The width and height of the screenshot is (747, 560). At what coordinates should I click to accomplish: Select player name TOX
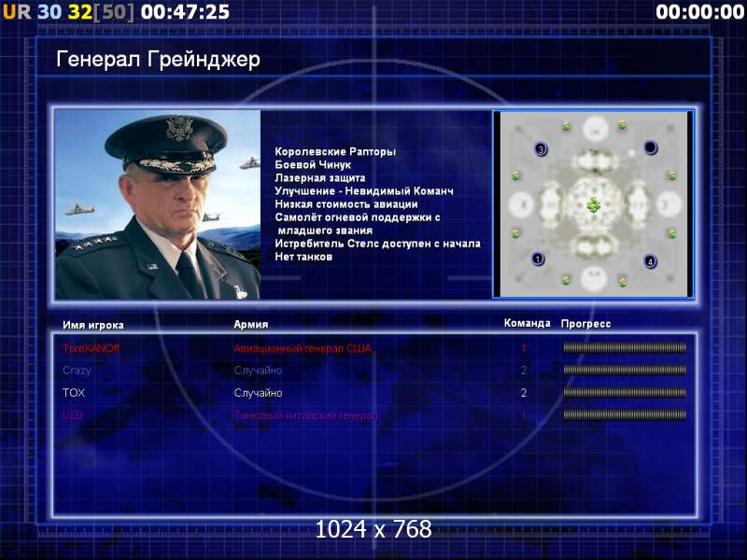point(74,393)
